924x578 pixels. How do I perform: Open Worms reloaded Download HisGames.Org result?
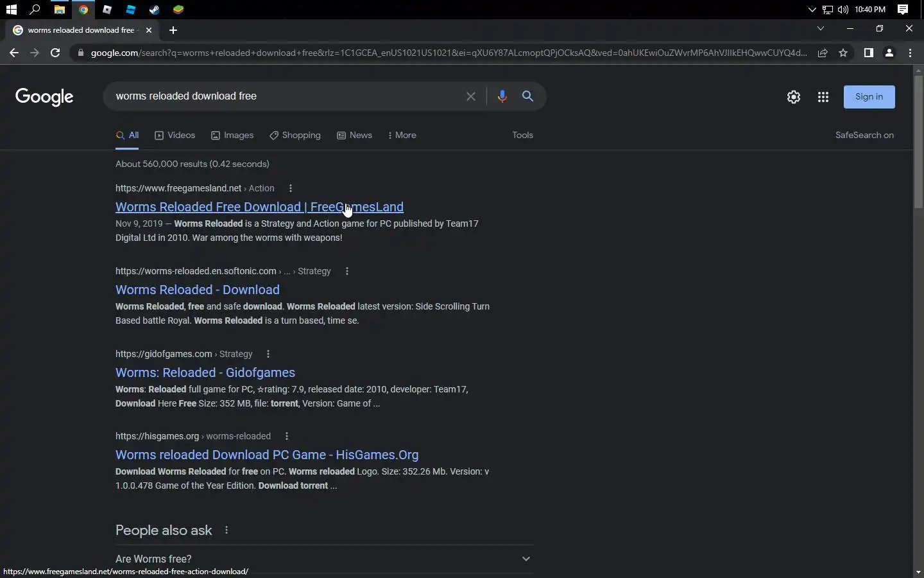point(267,455)
